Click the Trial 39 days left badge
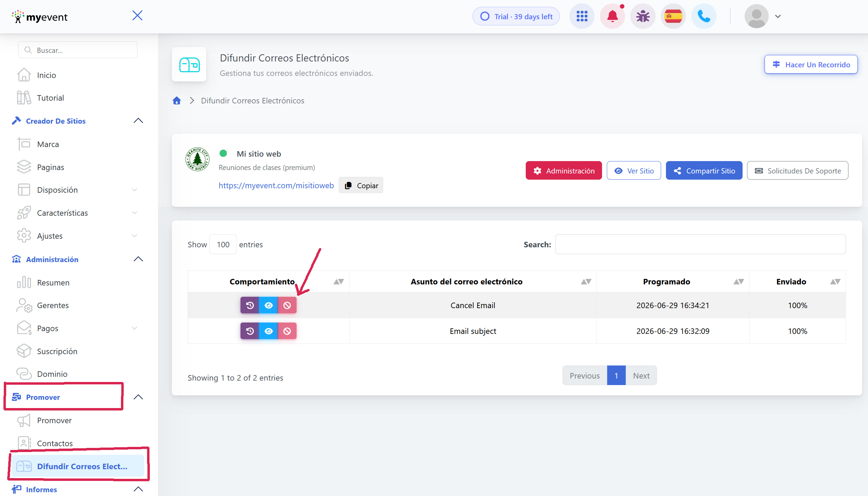Image resolution: width=868 pixels, height=496 pixels. click(516, 16)
